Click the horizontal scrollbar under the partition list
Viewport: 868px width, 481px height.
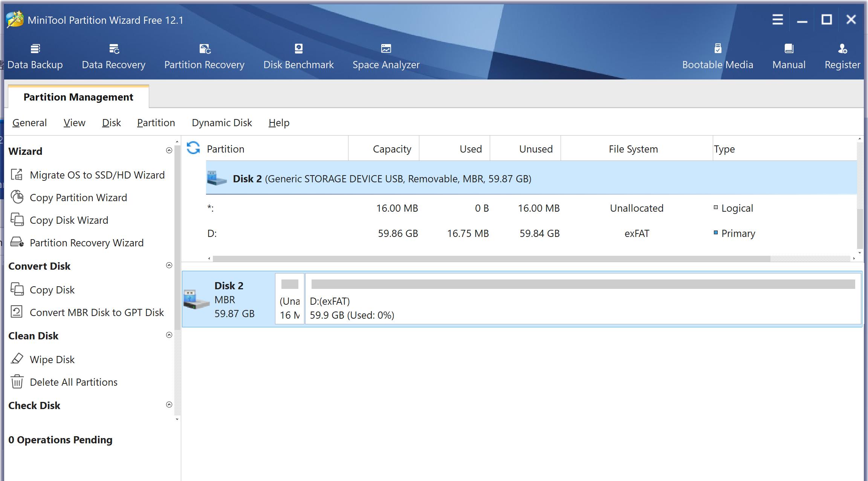(x=490, y=259)
